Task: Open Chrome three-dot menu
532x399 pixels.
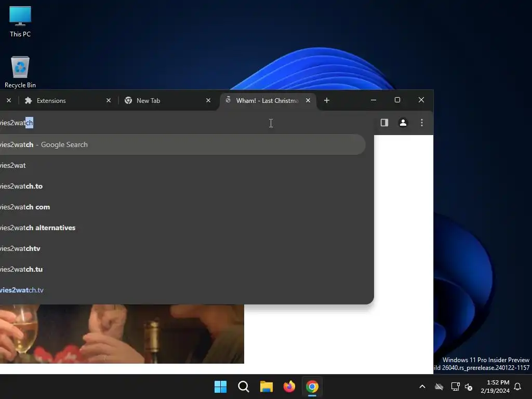Action: click(x=422, y=123)
